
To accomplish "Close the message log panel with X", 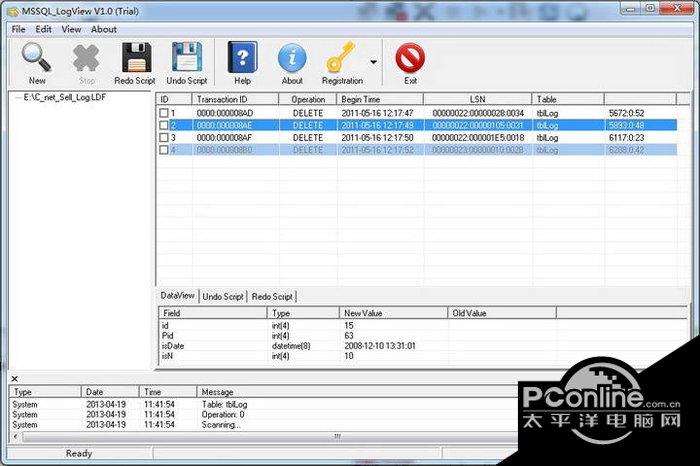I will pyautogui.click(x=14, y=379).
